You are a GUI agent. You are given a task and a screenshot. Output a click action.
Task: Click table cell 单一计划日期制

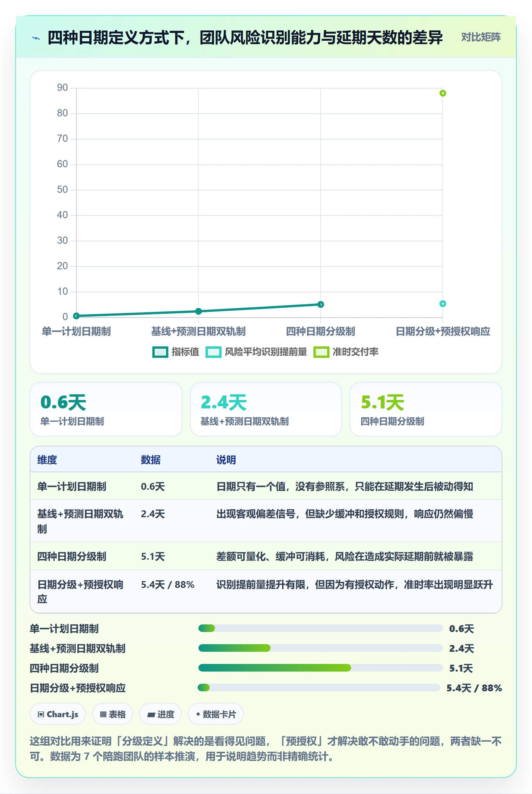click(x=72, y=486)
